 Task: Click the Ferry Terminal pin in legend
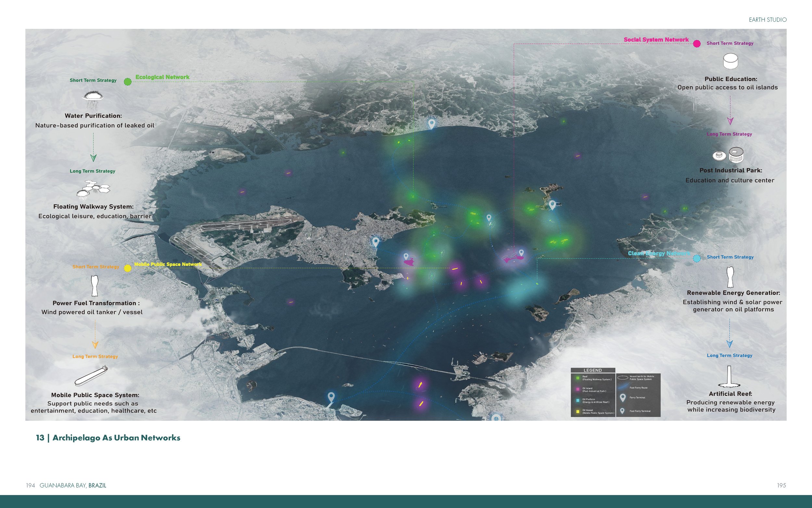point(623,398)
